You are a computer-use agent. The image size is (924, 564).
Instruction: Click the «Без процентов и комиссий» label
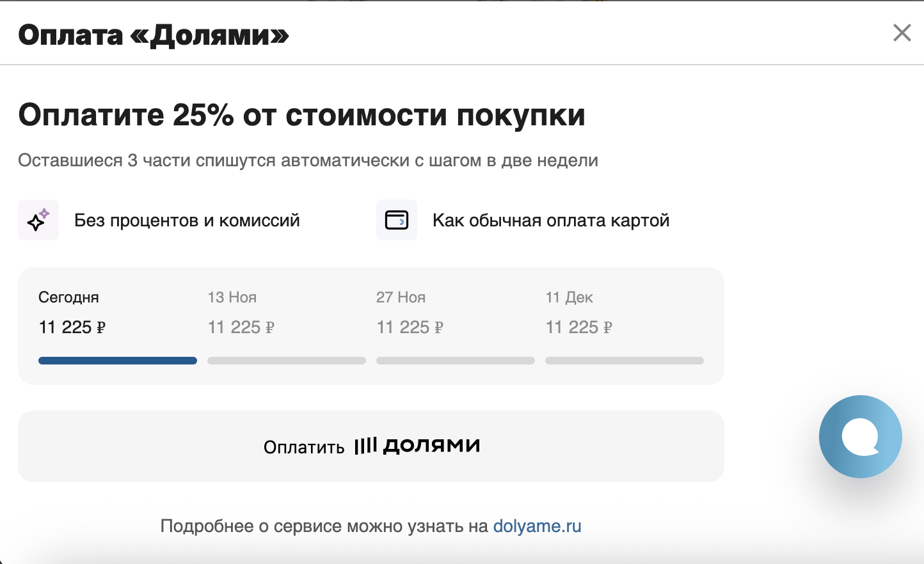point(187,221)
